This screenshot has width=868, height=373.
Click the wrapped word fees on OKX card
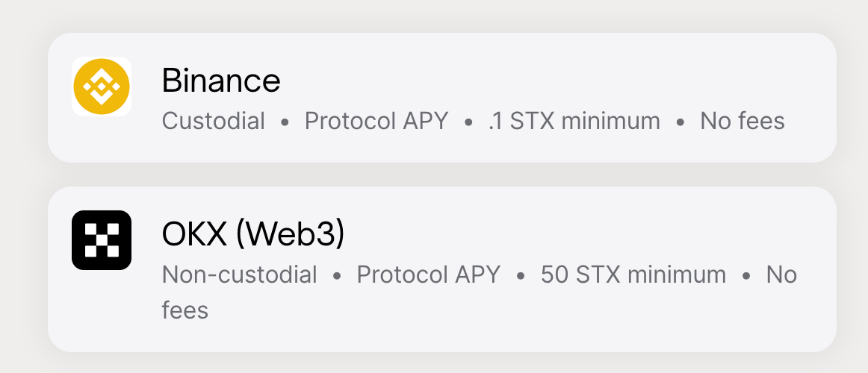[185, 309]
